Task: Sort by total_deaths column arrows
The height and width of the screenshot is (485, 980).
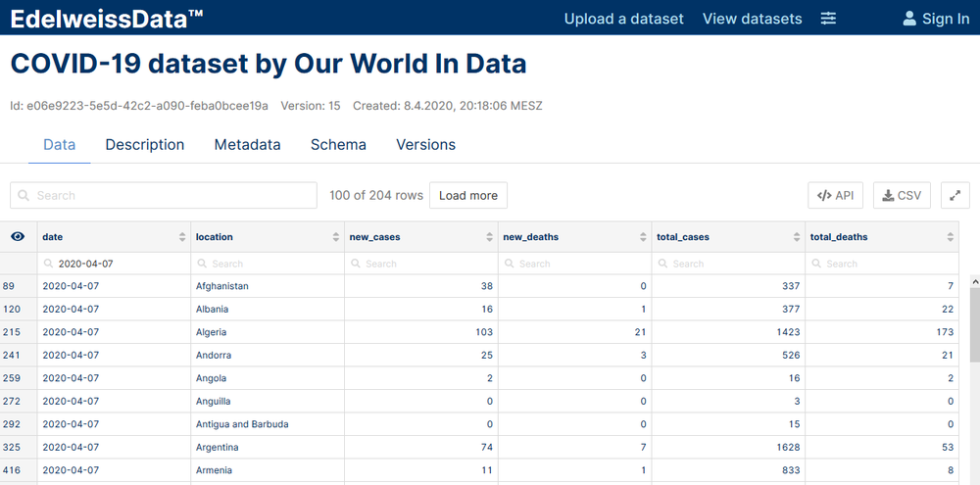Action: 950,237
